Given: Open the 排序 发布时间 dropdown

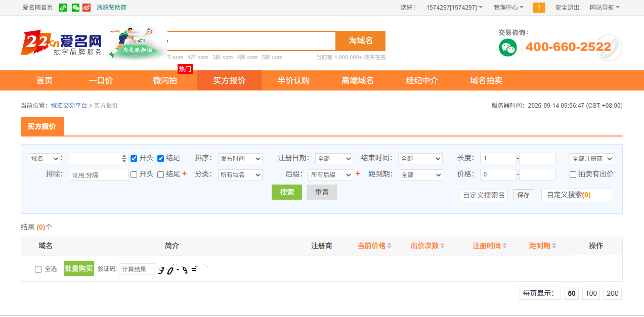Looking at the screenshot, I should coord(240,159).
